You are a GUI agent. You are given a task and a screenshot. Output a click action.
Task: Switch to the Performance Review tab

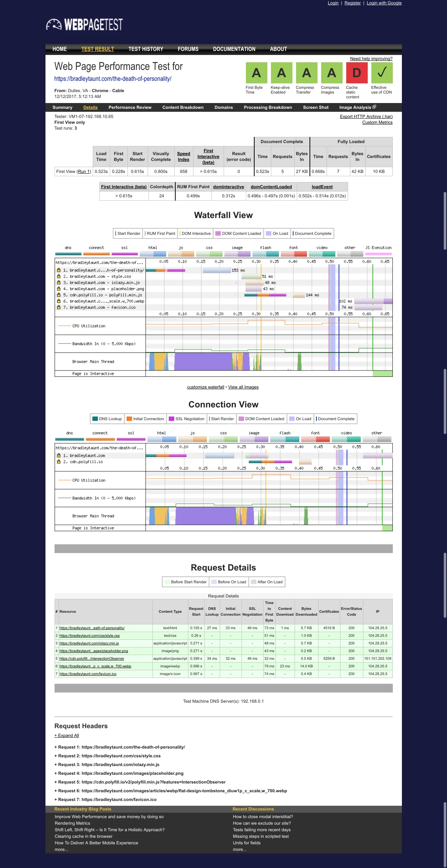point(130,107)
